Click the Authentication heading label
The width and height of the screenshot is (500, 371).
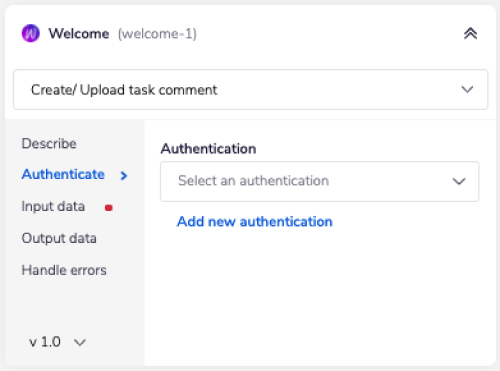pos(208,149)
